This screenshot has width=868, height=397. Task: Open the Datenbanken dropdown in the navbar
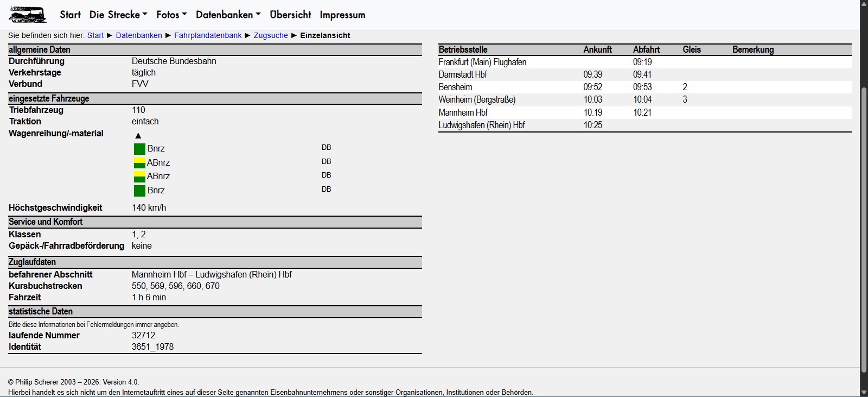[228, 15]
